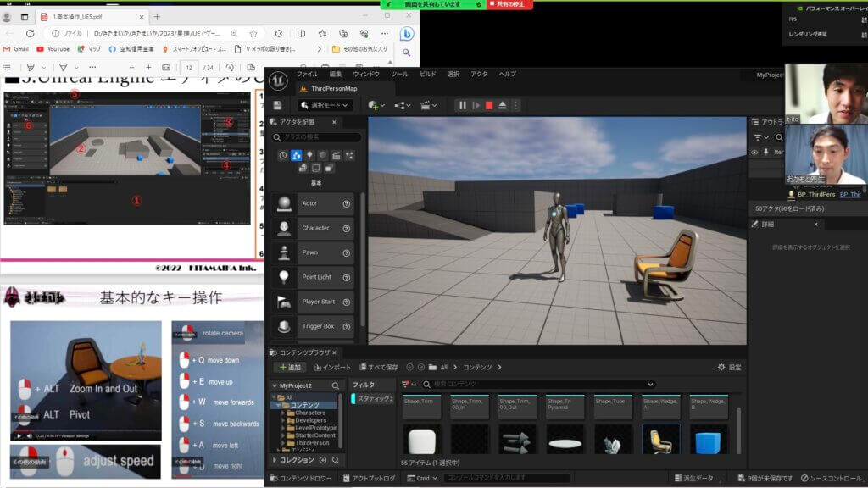
Task: Advance a single frame in simulation
Action: tap(476, 105)
